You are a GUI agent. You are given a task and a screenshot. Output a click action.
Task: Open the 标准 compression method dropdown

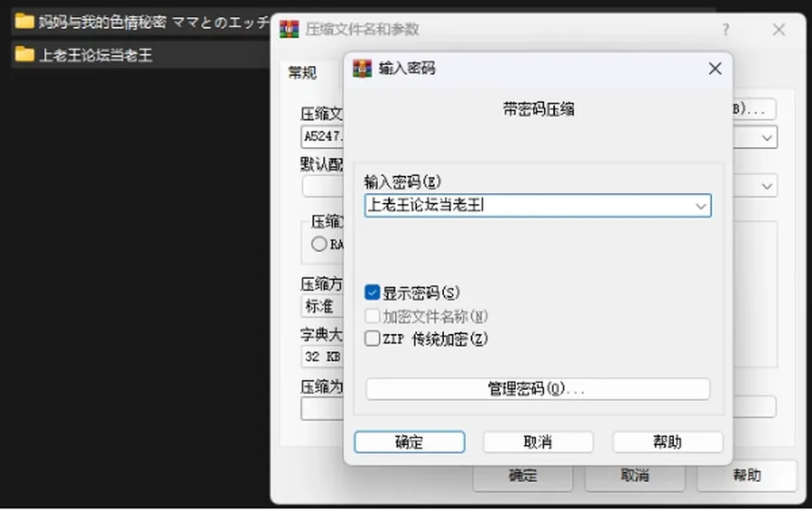322,306
